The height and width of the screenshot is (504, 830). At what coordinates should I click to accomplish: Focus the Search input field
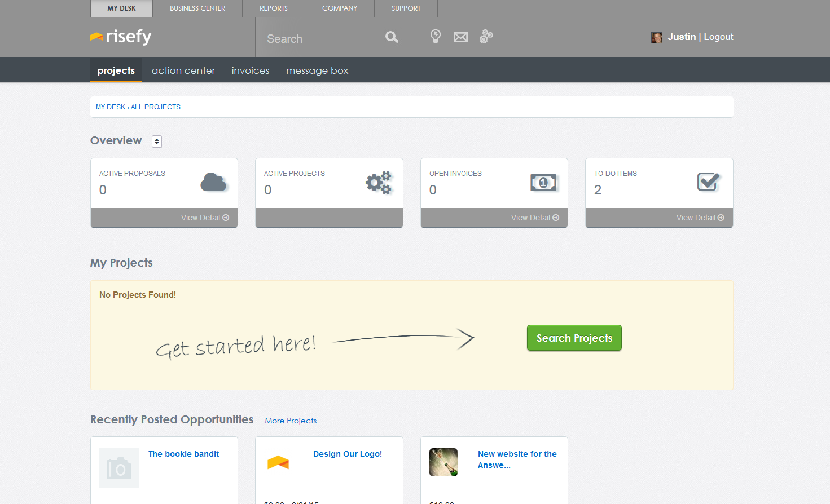[319, 38]
